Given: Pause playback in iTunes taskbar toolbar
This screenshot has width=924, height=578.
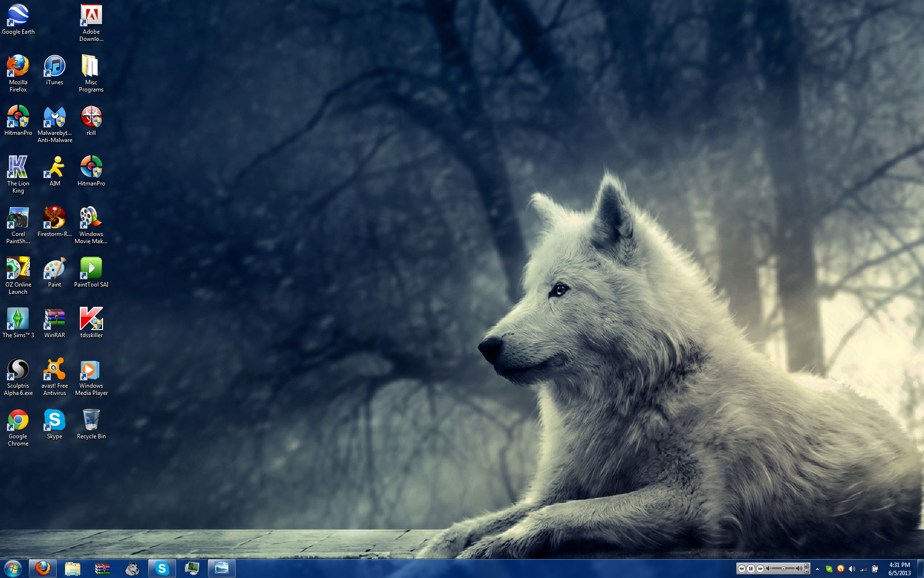Looking at the screenshot, I should click(x=751, y=568).
